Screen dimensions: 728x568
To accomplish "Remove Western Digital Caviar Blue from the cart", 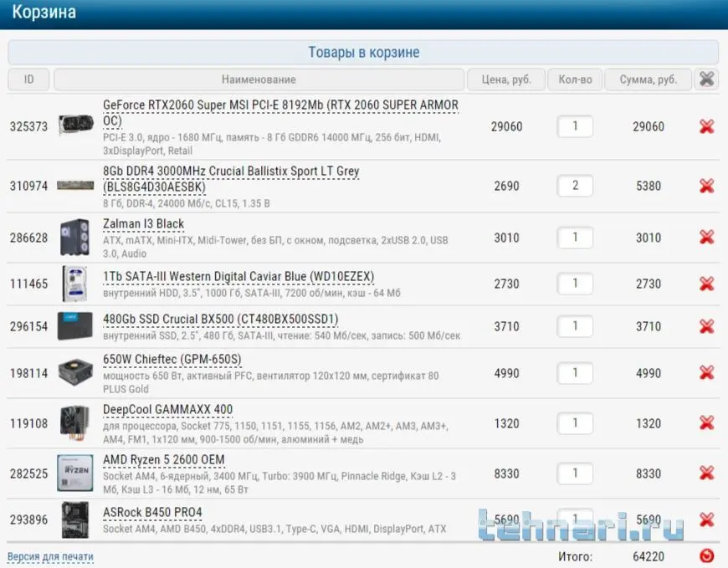I will coord(706,284).
